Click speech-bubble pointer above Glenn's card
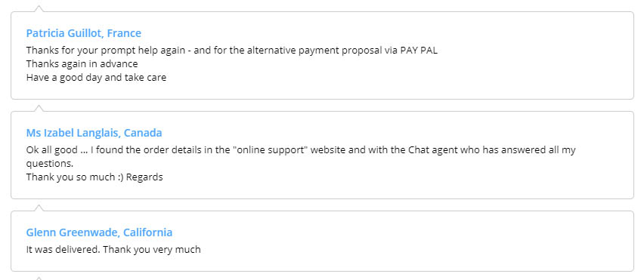 [x=39, y=208]
